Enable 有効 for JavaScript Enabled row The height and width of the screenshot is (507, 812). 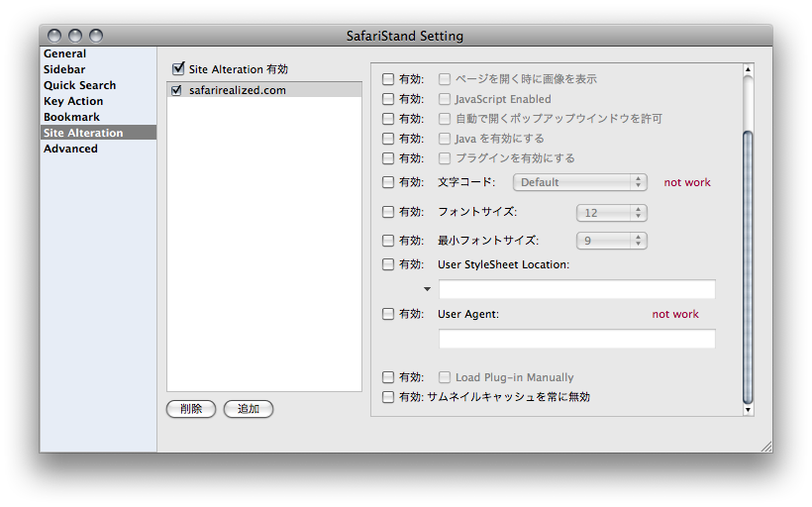[x=388, y=99]
